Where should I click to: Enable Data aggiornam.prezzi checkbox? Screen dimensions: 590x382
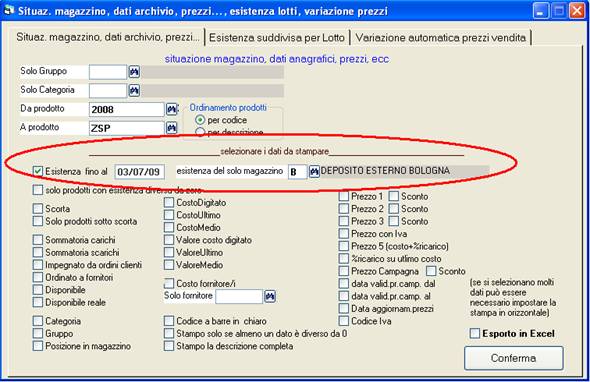pyautogui.click(x=344, y=309)
